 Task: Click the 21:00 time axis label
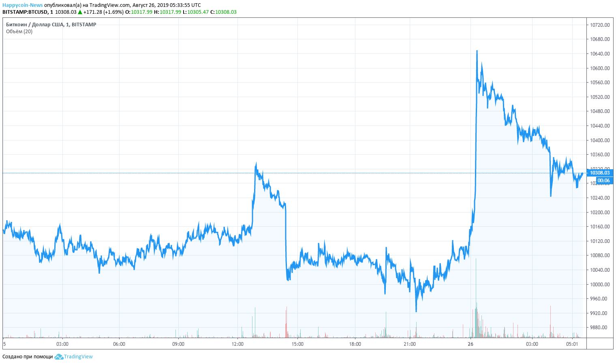(x=410, y=344)
